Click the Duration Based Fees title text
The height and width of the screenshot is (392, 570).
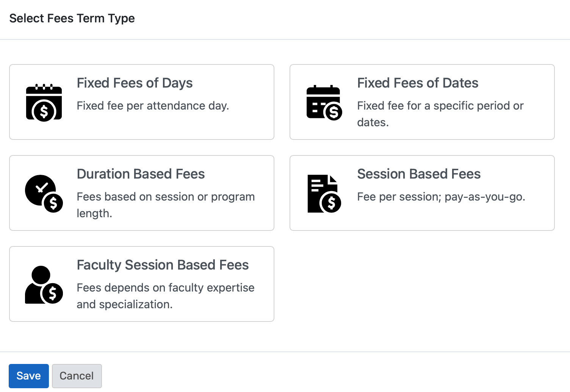141,174
